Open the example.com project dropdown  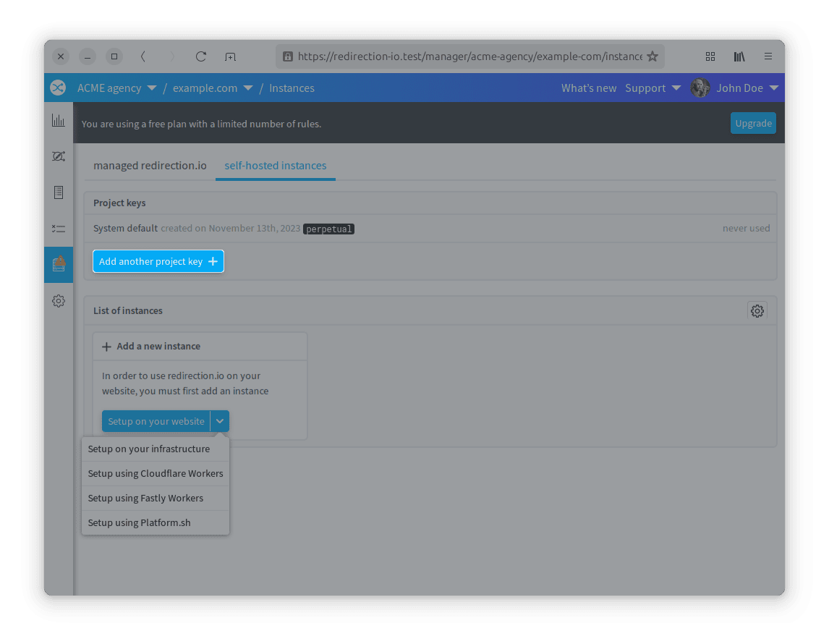pos(212,88)
